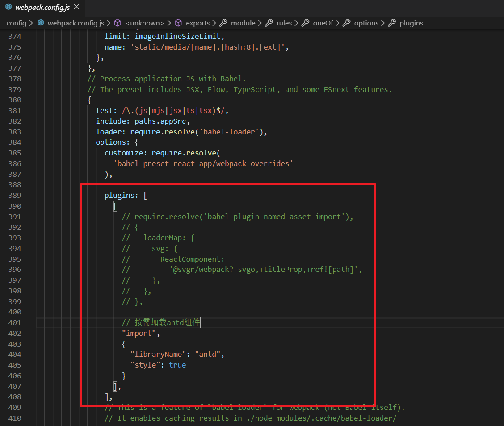Click commented 'loaderMap' on line 393
504x426 pixels.
pos(162,238)
